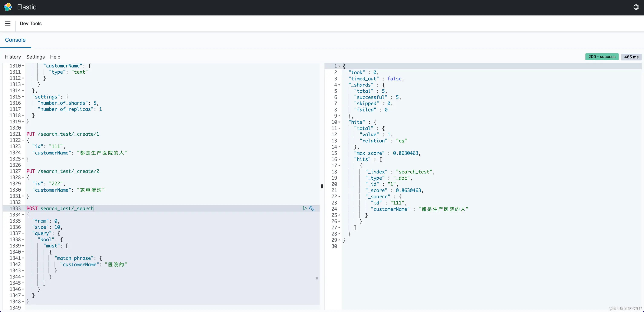Click the 200 - success status badge
644x312 pixels.
click(602, 57)
